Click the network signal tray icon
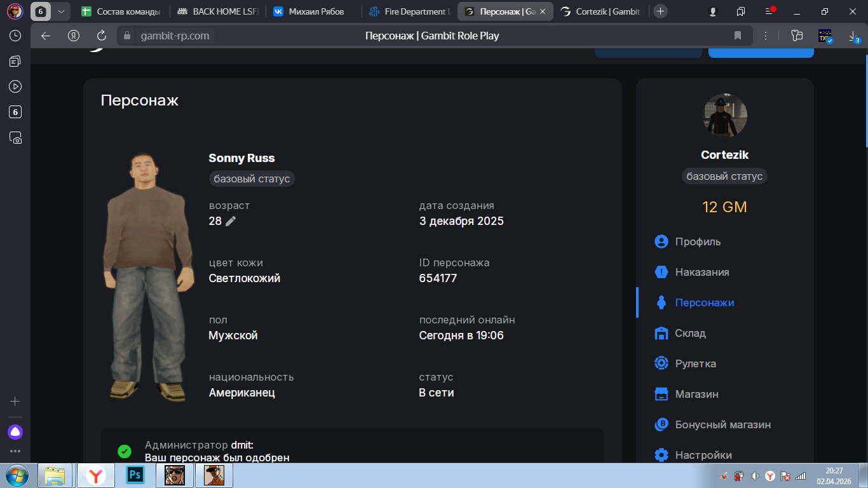Viewport: 868px width, 488px height. 801,476
